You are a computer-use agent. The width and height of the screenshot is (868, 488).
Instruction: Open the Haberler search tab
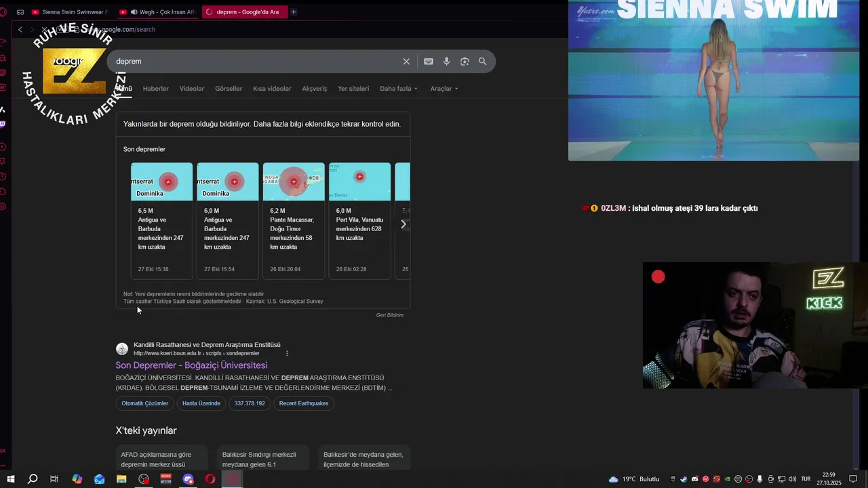click(155, 89)
